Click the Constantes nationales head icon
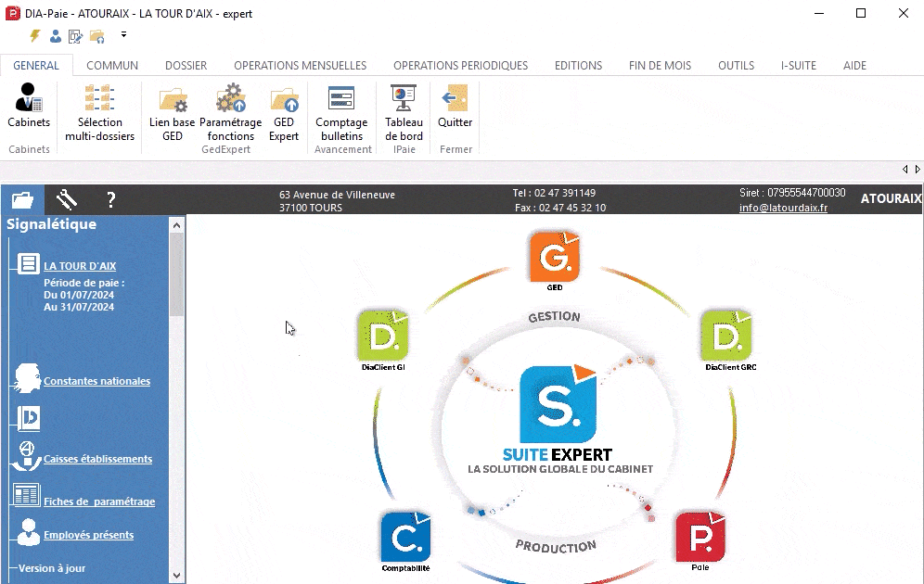924x584 pixels. pos(27,378)
